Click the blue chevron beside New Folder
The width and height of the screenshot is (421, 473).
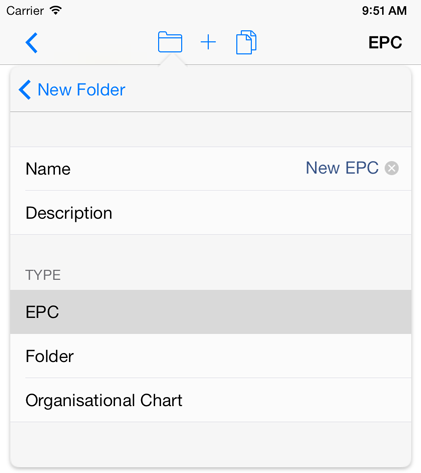(x=25, y=90)
